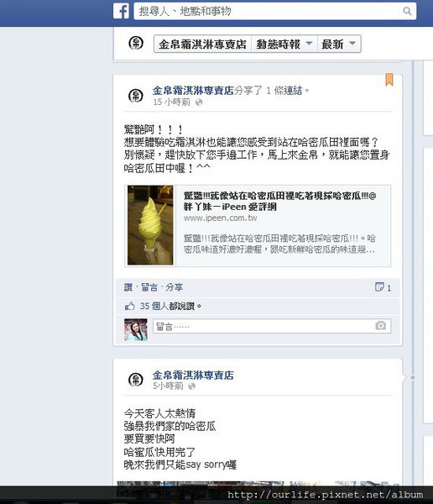Expand the 動態時報 dropdown
This screenshot has height=504, width=433.
284,44
